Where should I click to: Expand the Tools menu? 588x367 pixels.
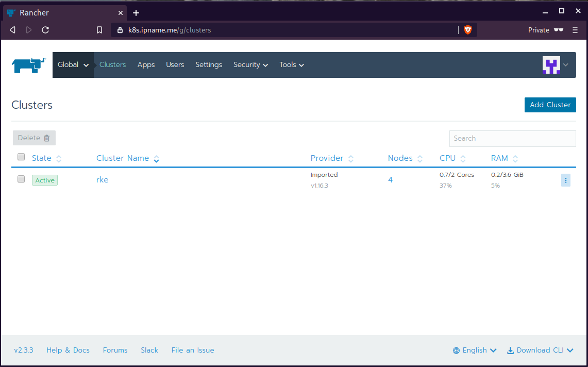click(x=291, y=65)
